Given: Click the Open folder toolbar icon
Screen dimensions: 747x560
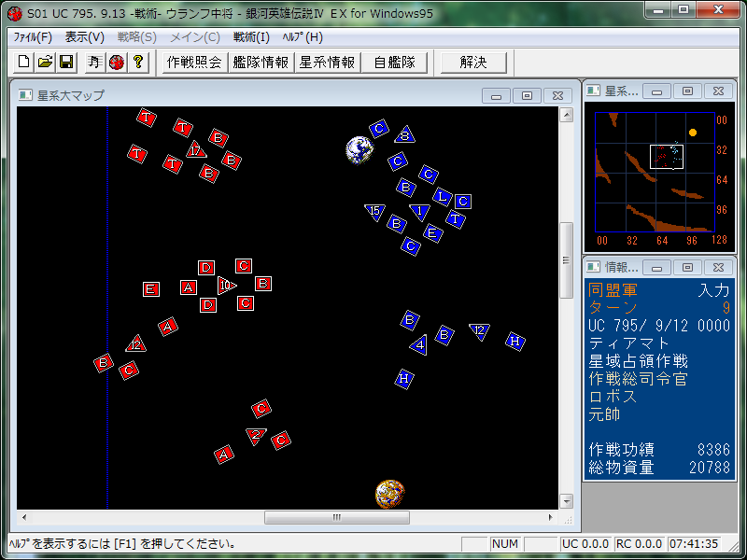Looking at the screenshot, I should [x=45, y=62].
